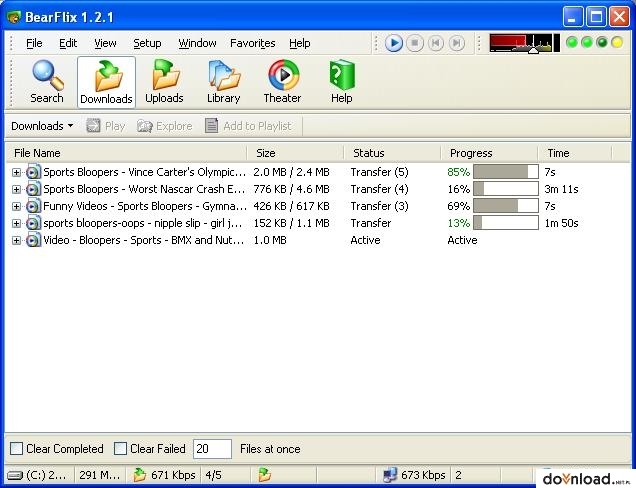Viewport: 636px width, 488px height.
Task: Click the 16% progress bar
Action: [x=506, y=189]
